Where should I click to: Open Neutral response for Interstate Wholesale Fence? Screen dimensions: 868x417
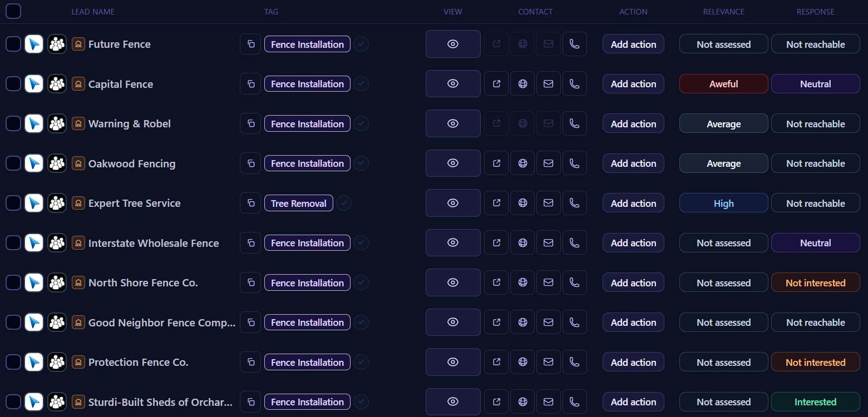[816, 243]
